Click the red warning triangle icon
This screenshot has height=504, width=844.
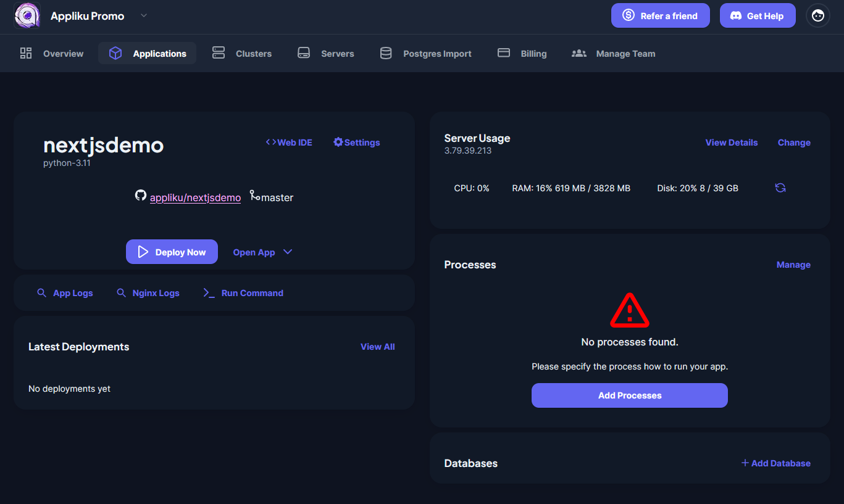click(629, 310)
